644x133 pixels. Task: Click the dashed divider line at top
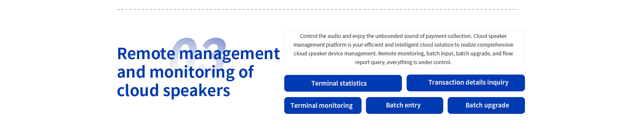317,9
